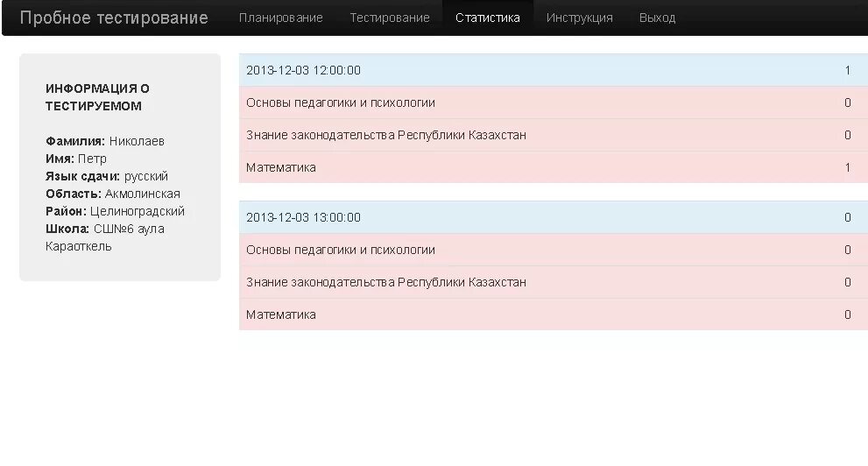
Task: Open the Тестирование menu item
Action: pos(390,18)
